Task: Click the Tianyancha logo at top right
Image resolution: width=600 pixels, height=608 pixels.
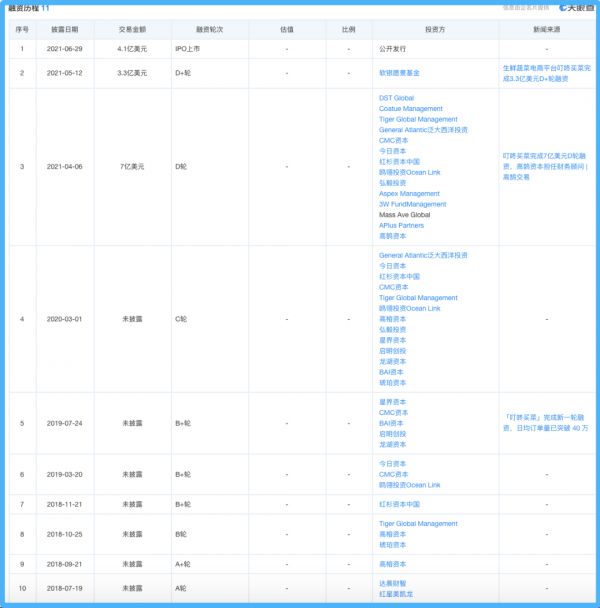Action: pyautogui.click(x=576, y=8)
